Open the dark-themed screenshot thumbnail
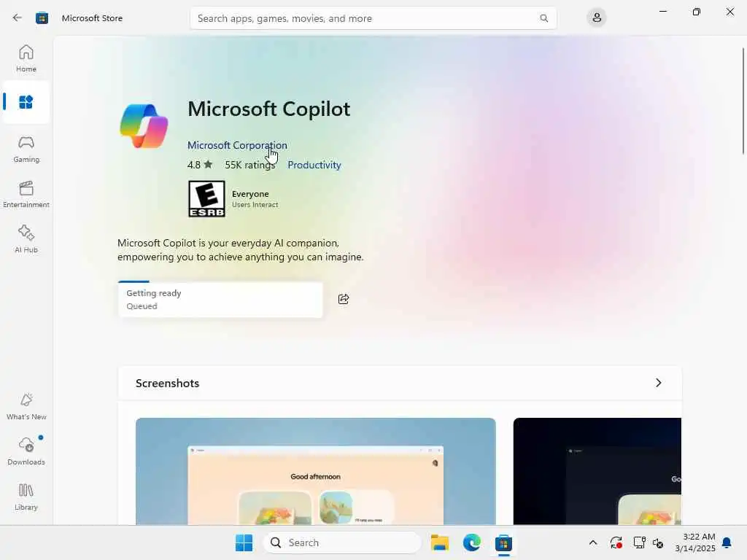Viewport: 747px width, 560px height. (x=597, y=471)
